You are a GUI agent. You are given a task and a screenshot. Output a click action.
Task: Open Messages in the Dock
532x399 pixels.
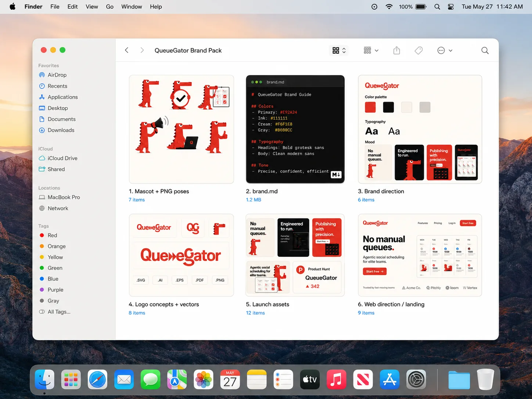tap(150, 380)
